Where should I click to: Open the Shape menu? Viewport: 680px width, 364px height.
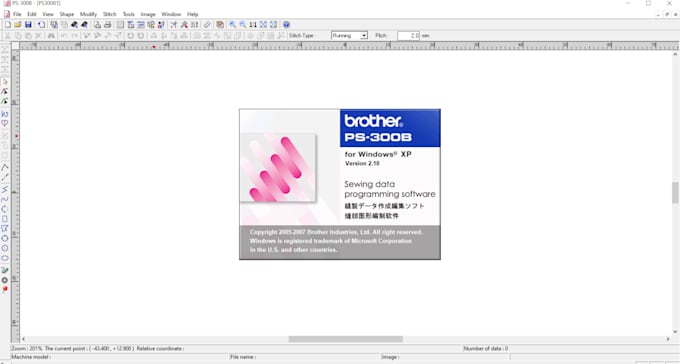coord(66,14)
